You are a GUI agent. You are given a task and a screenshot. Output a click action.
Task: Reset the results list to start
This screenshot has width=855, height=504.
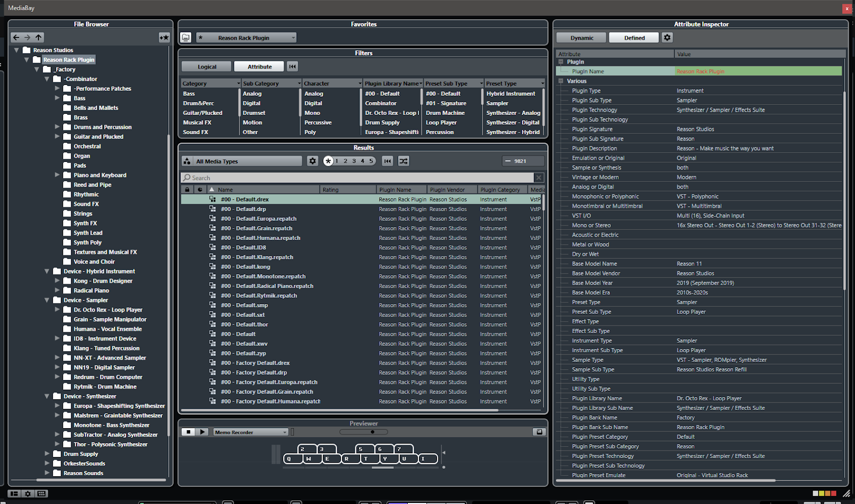388,161
